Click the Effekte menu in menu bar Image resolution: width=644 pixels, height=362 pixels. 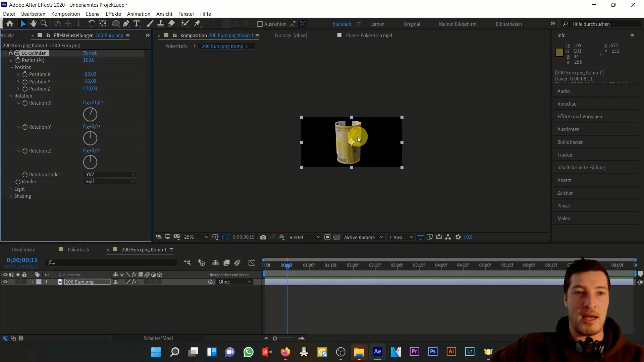[x=113, y=14]
